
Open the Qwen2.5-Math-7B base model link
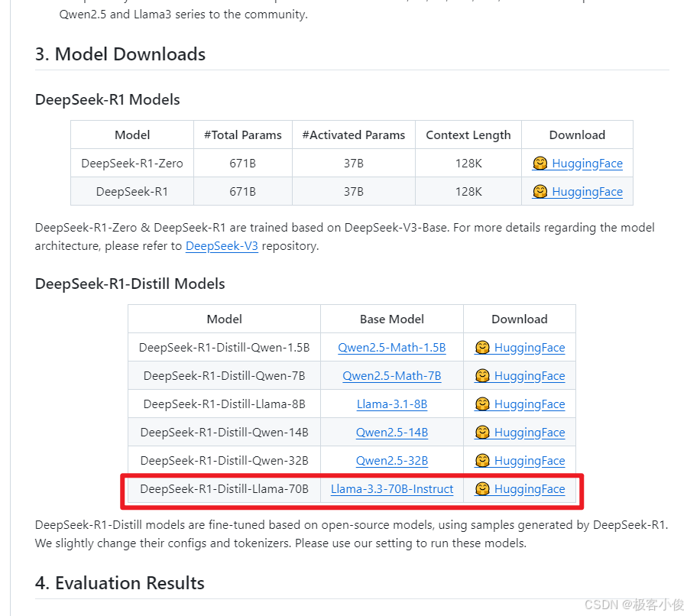point(392,376)
